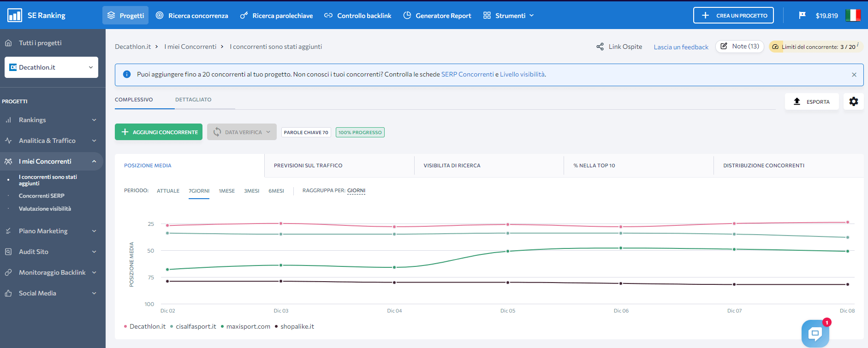Open the settings gear icon
Viewport: 868px width, 348px height.
(854, 101)
